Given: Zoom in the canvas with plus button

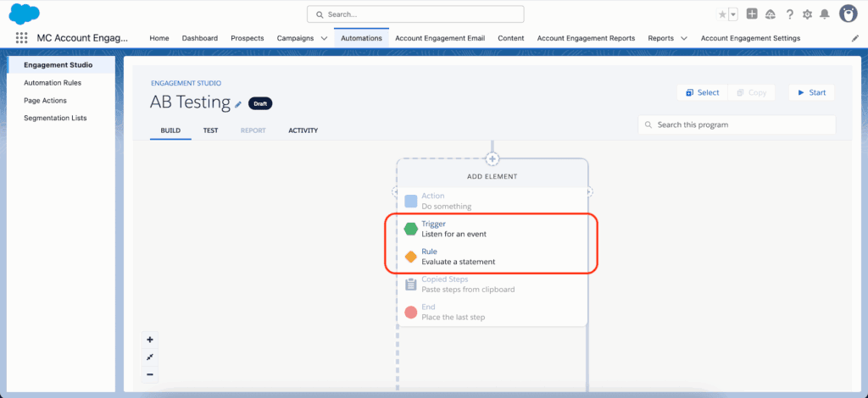Looking at the screenshot, I should [x=149, y=340].
